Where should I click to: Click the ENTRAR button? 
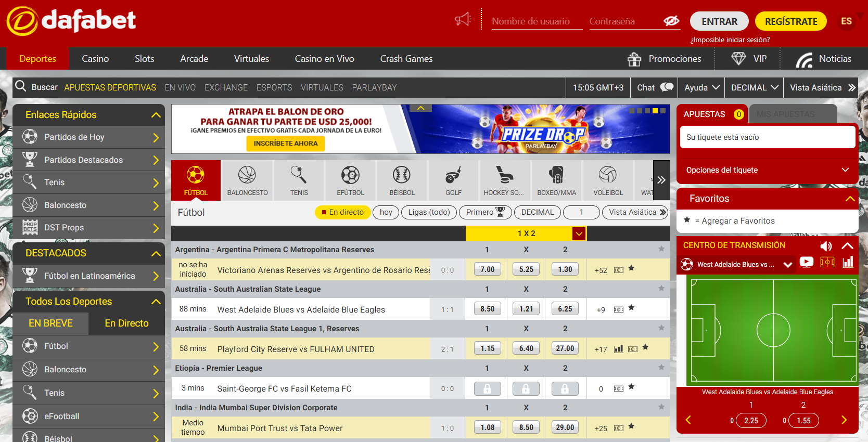point(719,21)
